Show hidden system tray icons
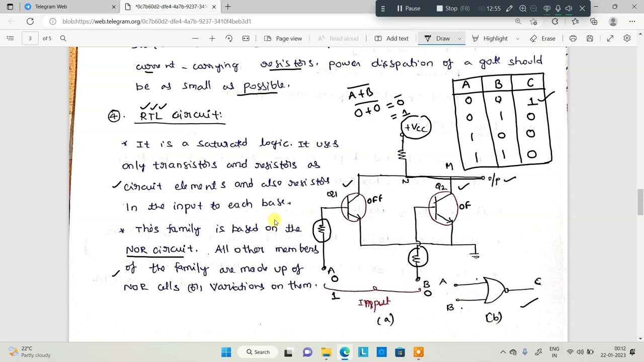This screenshot has height=362, width=644. click(x=503, y=352)
